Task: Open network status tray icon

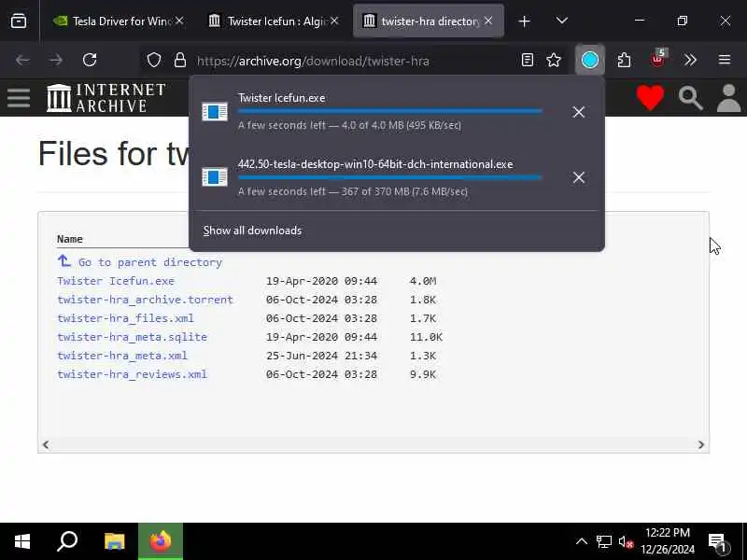Action: (x=603, y=541)
